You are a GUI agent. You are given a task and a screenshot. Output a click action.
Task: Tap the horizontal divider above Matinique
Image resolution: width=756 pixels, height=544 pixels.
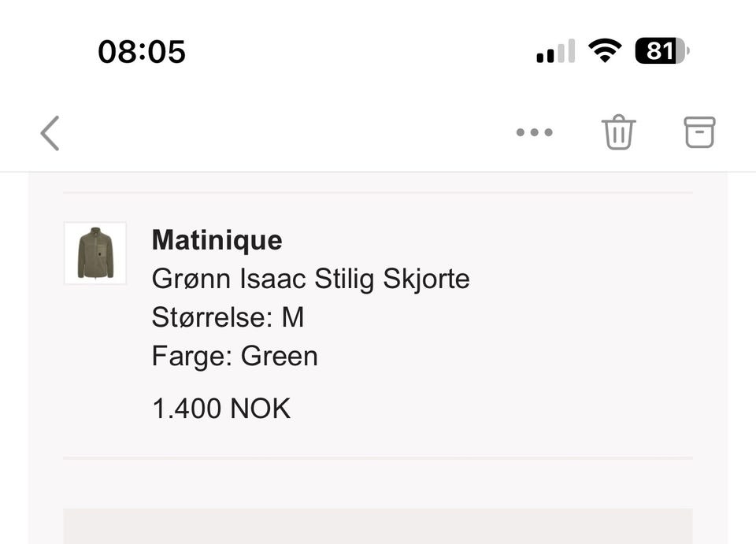pos(378,189)
